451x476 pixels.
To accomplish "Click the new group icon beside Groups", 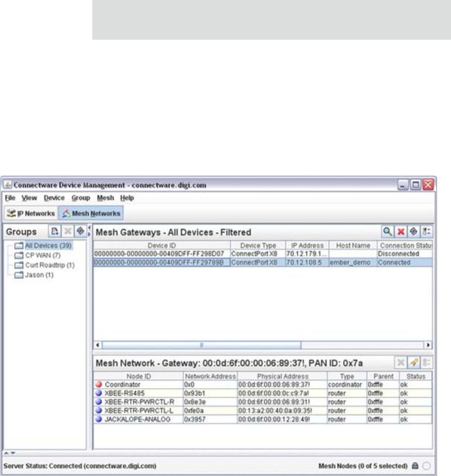I will pos(55,232).
